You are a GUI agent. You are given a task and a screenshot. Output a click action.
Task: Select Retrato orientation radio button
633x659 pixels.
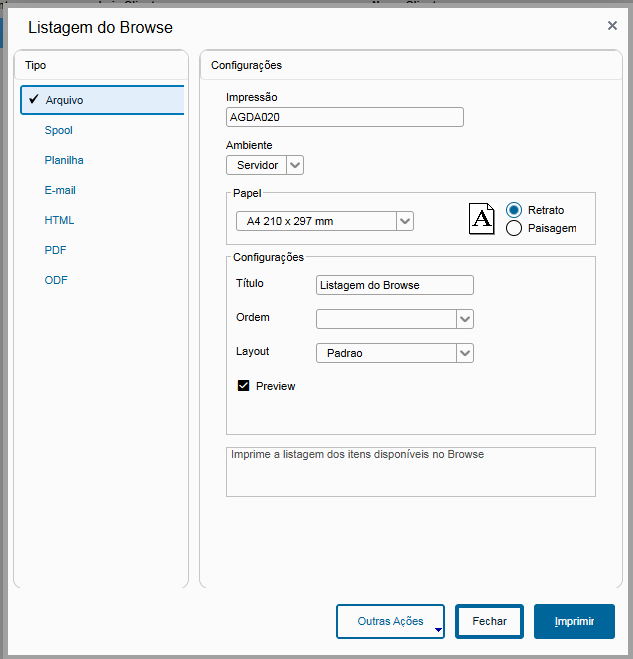pyautogui.click(x=515, y=210)
